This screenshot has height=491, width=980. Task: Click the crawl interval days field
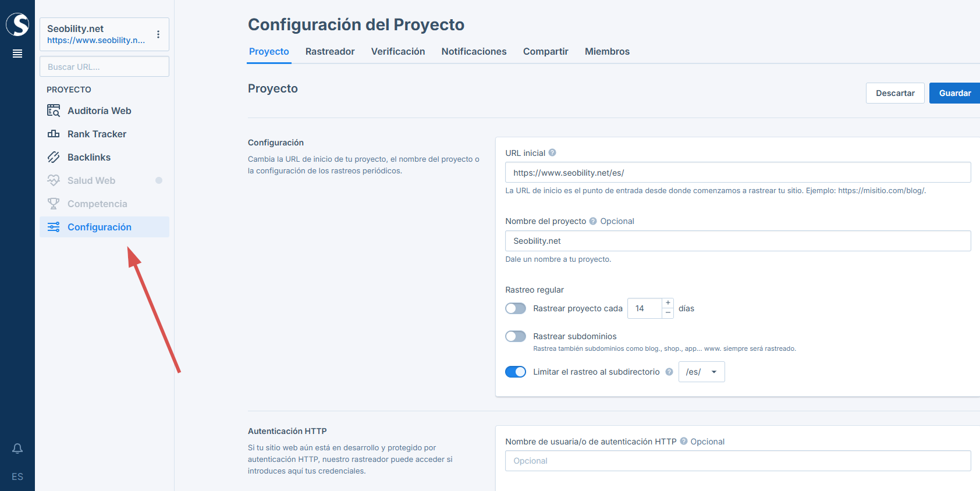645,308
